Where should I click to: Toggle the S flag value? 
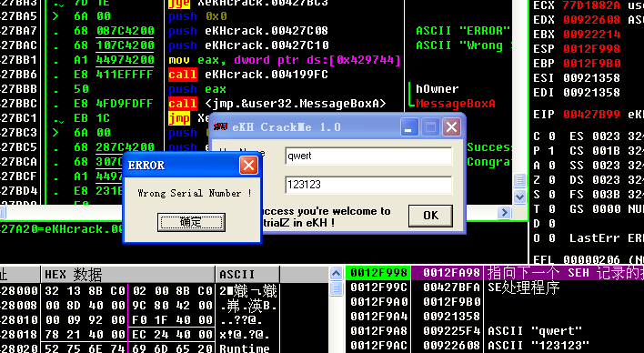[x=552, y=195]
